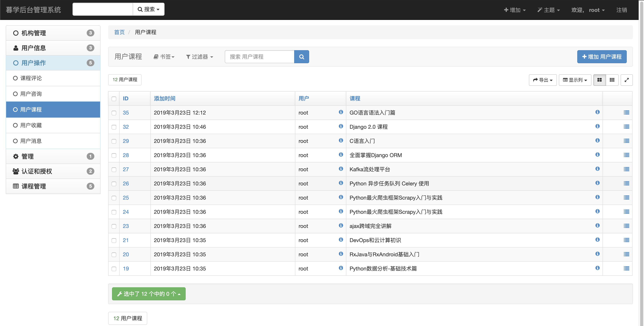
Task: Click the blue search magnifier button
Action: click(301, 57)
